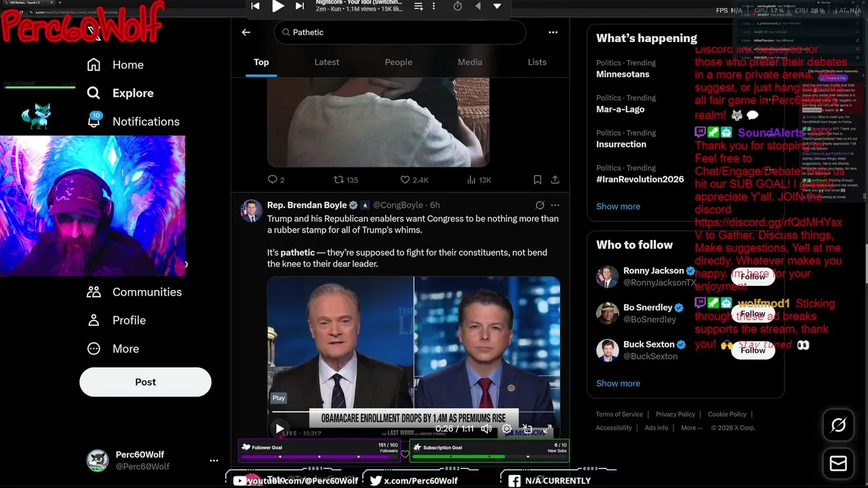Screen dimensions: 868x488
Task: Play the Obamacare video
Action: tap(279, 428)
